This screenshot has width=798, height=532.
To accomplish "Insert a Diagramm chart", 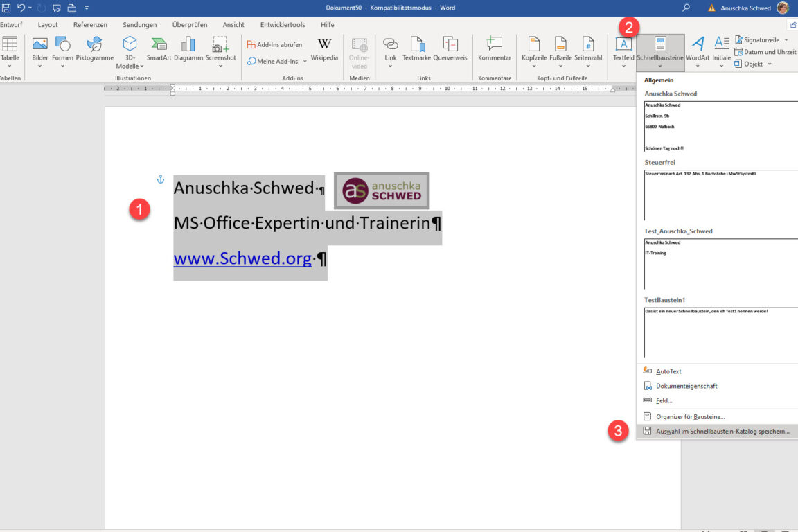I will tap(188, 48).
